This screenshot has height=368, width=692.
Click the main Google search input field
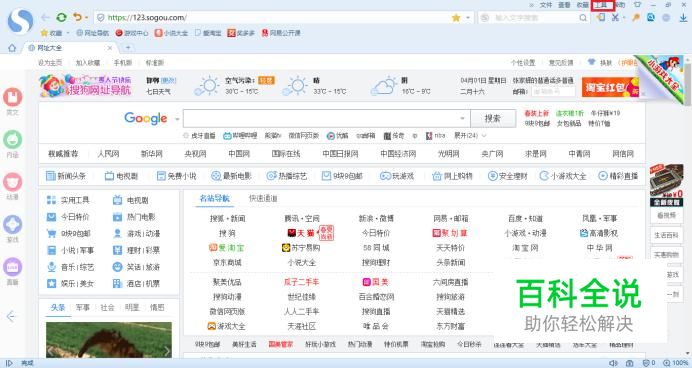click(x=327, y=118)
